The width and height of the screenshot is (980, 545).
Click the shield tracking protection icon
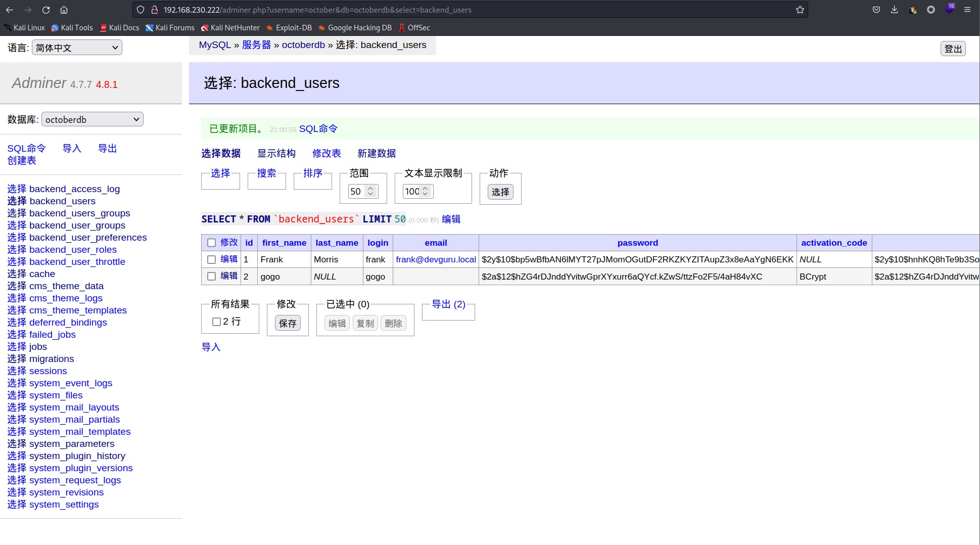pyautogui.click(x=141, y=10)
